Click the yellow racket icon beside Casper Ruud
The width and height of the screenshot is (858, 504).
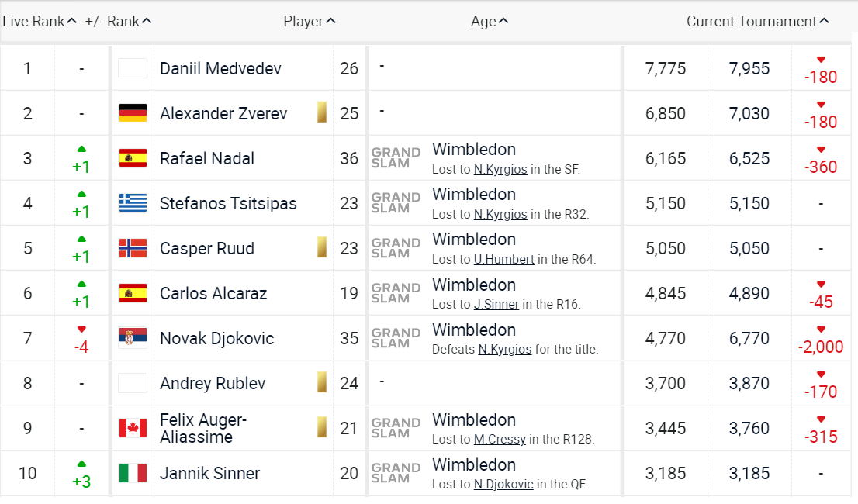[321, 248]
